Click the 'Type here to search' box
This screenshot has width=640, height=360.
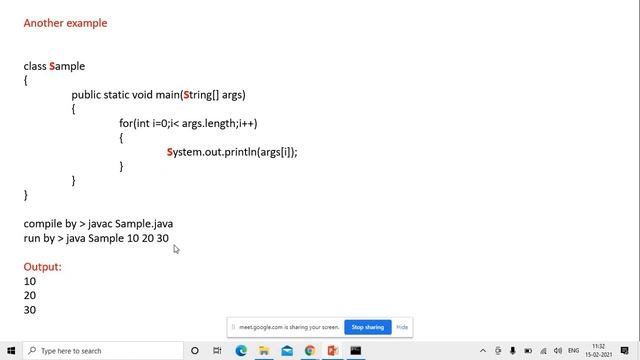[x=103, y=351]
